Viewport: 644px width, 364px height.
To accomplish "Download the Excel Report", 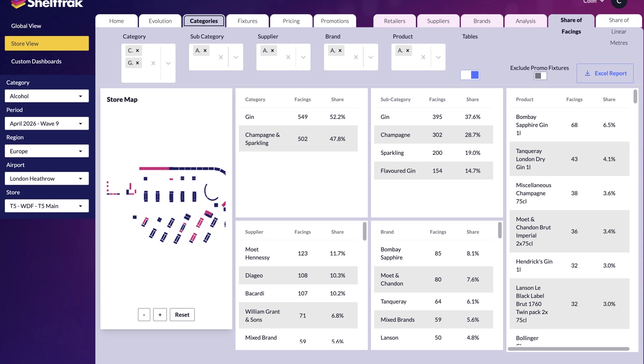I will [605, 73].
